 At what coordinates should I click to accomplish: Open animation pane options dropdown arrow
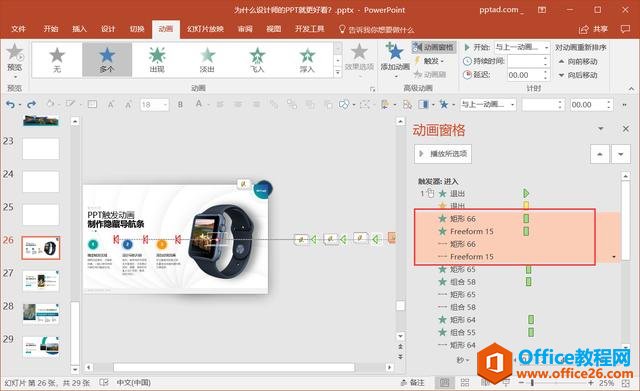pos(600,129)
